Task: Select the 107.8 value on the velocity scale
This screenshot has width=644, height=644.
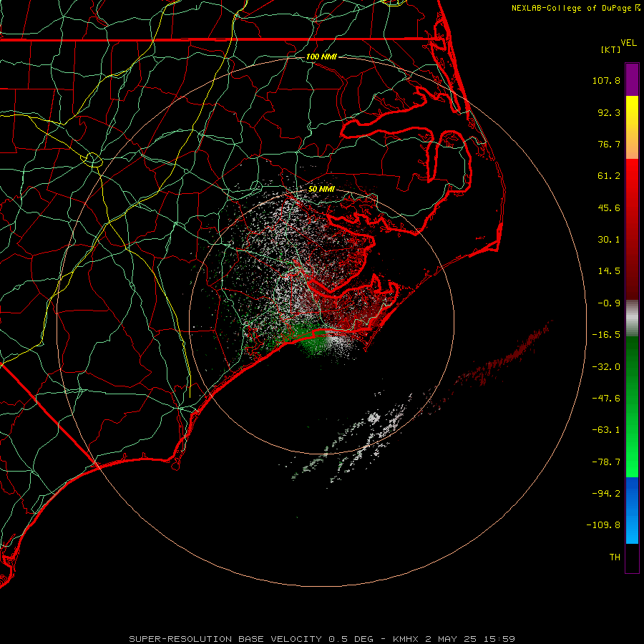Action: pos(606,80)
